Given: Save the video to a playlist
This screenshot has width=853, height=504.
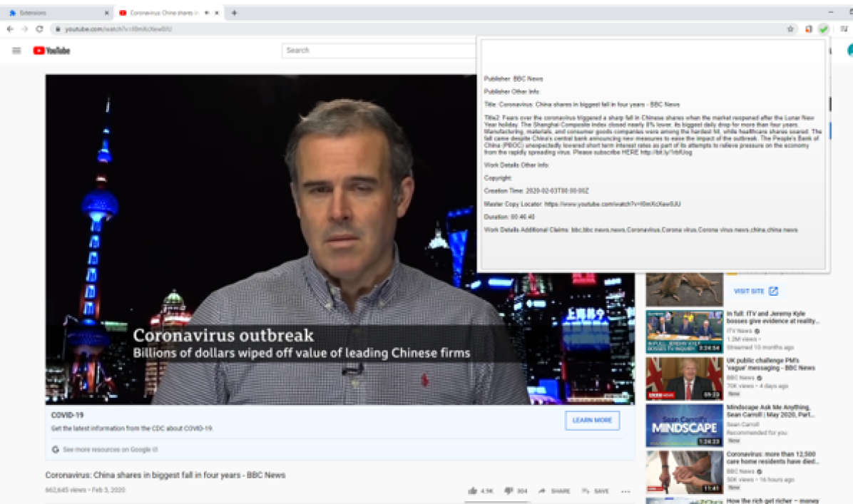Looking at the screenshot, I should pos(595,491).
